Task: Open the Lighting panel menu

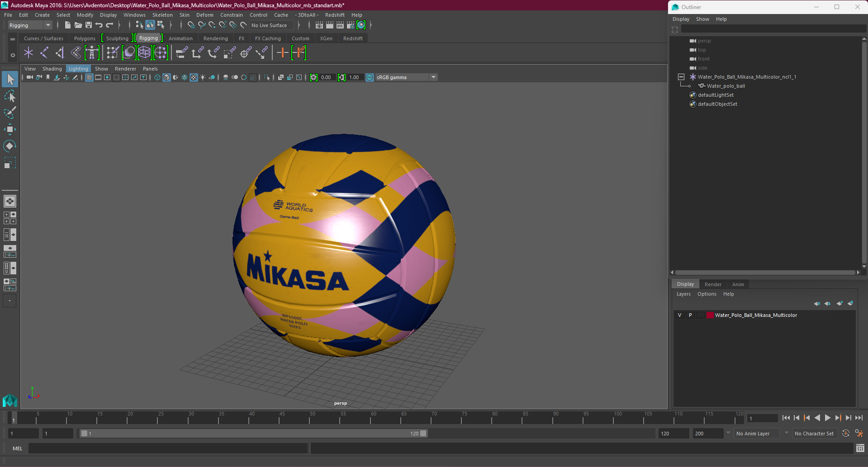Action: [78, 69]
